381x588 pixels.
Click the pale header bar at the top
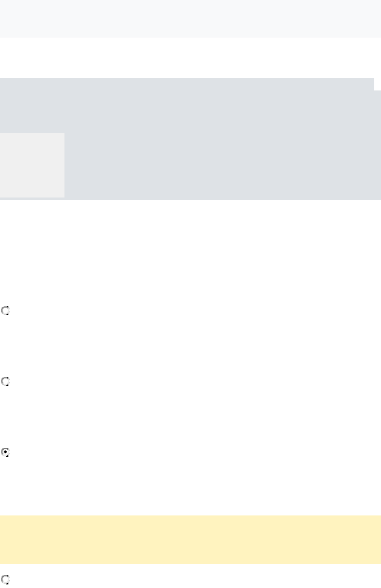(190, 18)
